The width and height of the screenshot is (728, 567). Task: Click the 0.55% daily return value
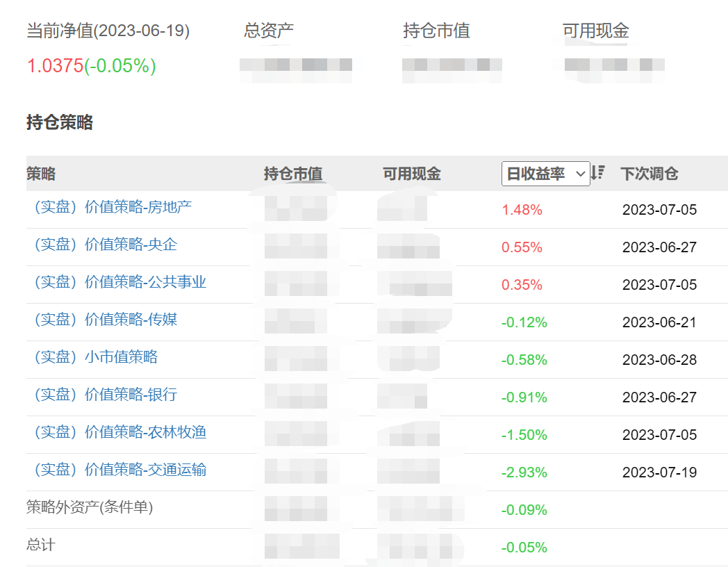coord(522,247)
